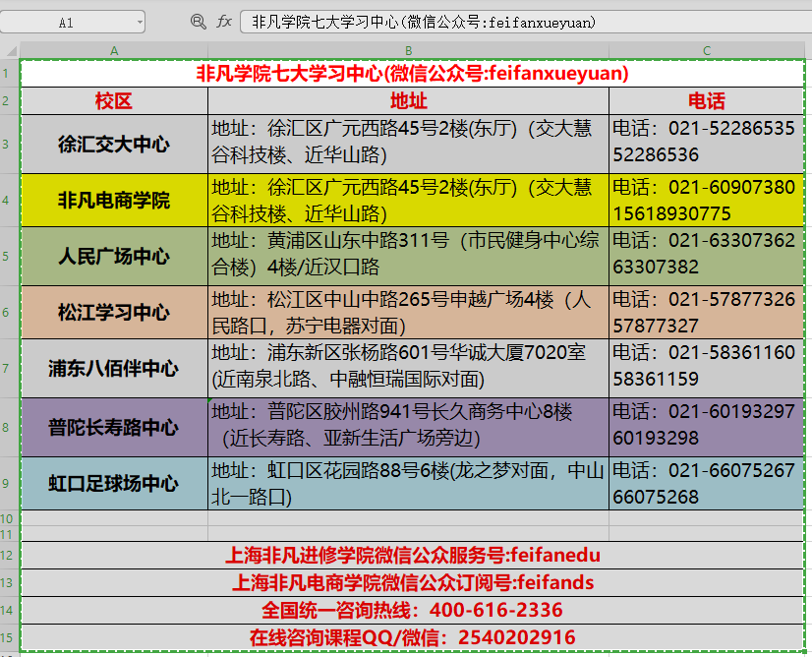Click title cell 非凡学院七大学习中心
Viewport: 812px width, 657px height.
tap(412, 73)
